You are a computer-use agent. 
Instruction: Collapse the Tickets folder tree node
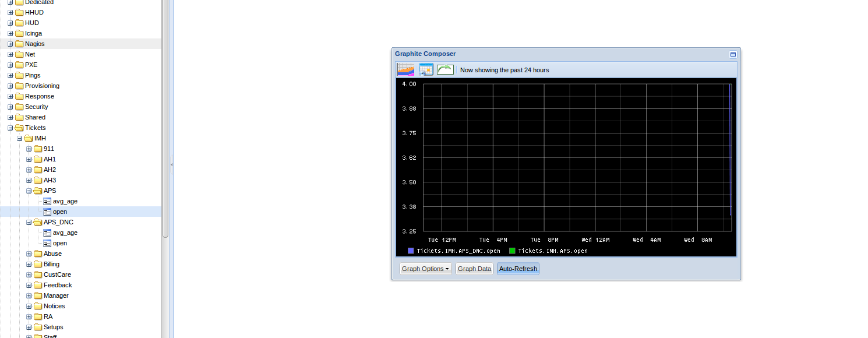coord(10,128)
